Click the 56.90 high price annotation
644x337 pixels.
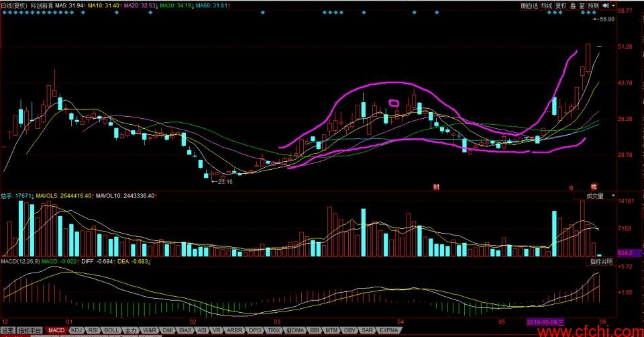click(607, 19)
